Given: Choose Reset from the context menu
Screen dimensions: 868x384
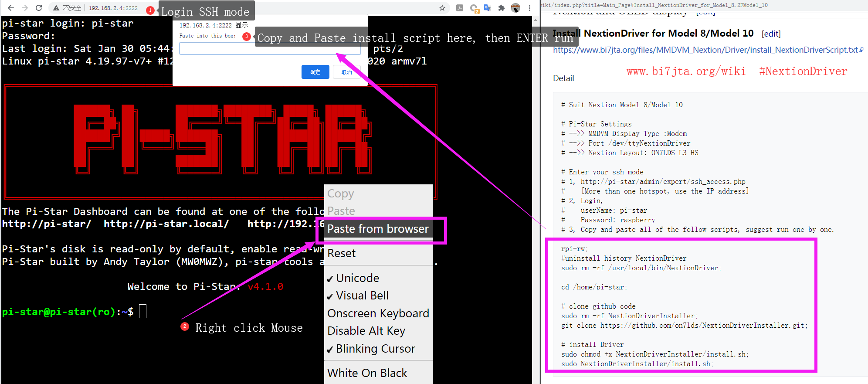Looking at the screenshot, I should point(342,253).
